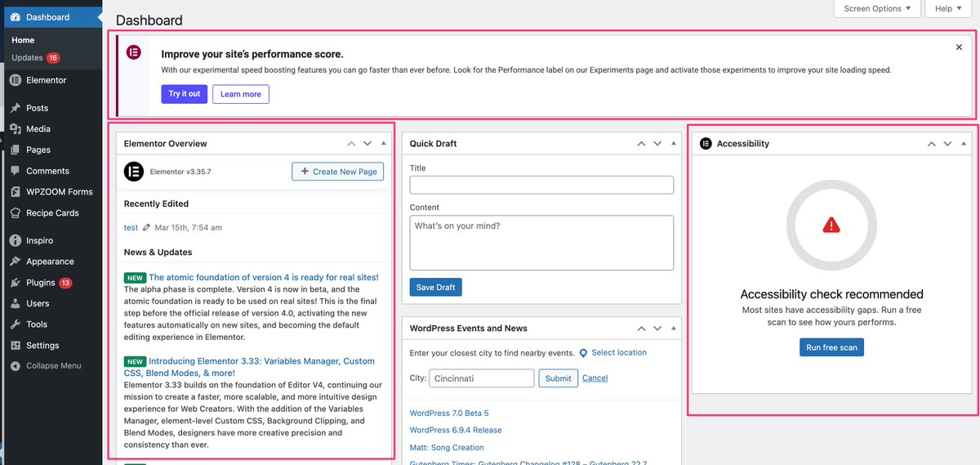
Task: Open Matt: Song Creation link
Action: click(x=447, y=448)
